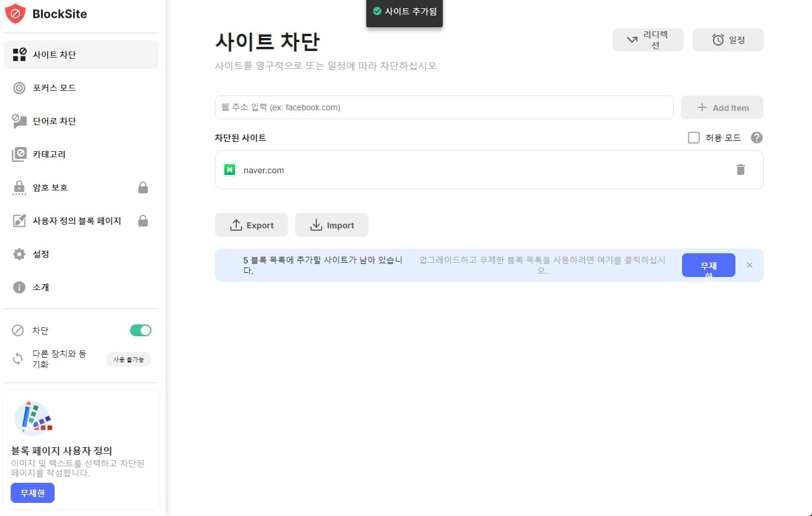Image resolution: width=812 pixels, height=516 pixels.
Task: Enable the 허용 모드 checkbox
Action: tap(693, 137)
